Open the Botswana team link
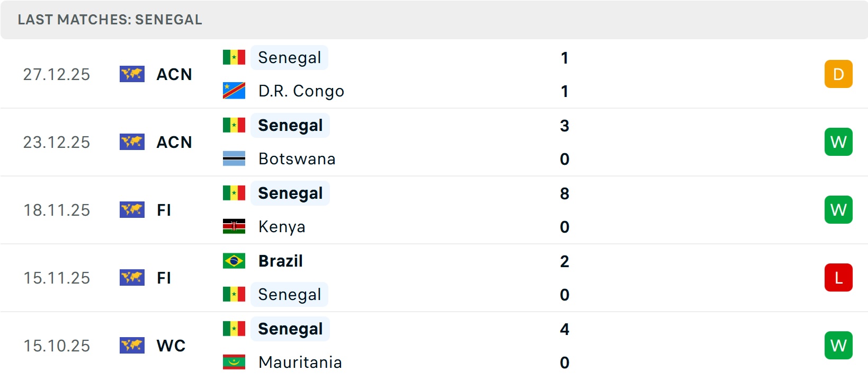The image size is (868, 379). click(297, 159)
